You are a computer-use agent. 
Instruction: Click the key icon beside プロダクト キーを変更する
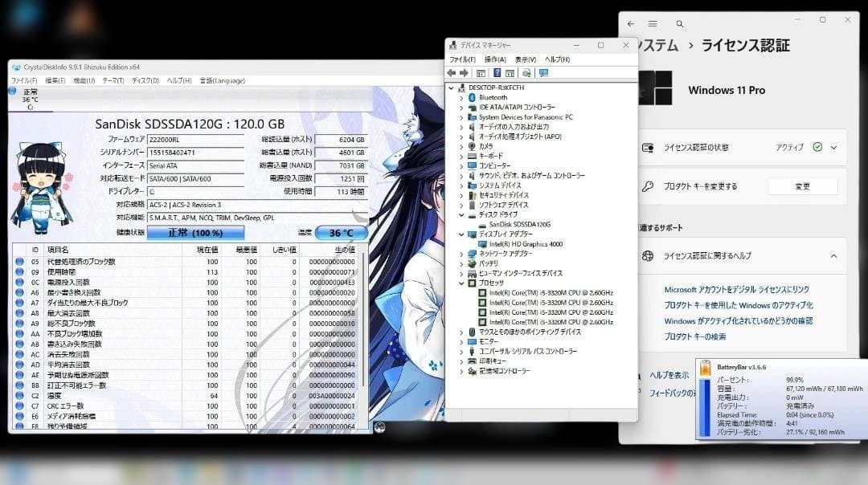click(x=648, y=186)
